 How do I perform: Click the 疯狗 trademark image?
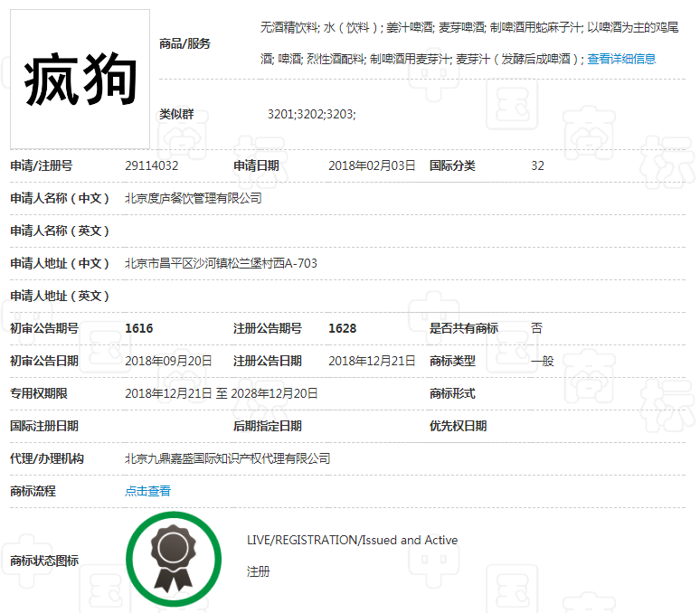click(80, 80)
